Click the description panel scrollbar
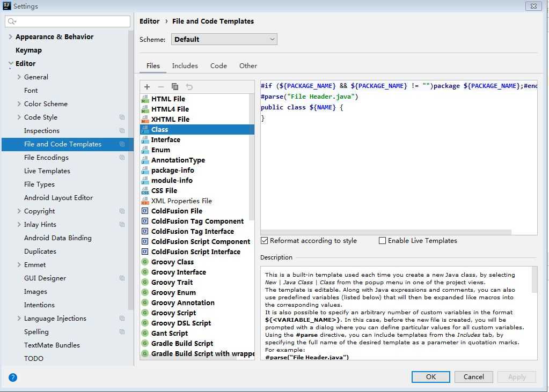Screen dimensions: 549x392 pyautogui.click(x=535, y=279)
